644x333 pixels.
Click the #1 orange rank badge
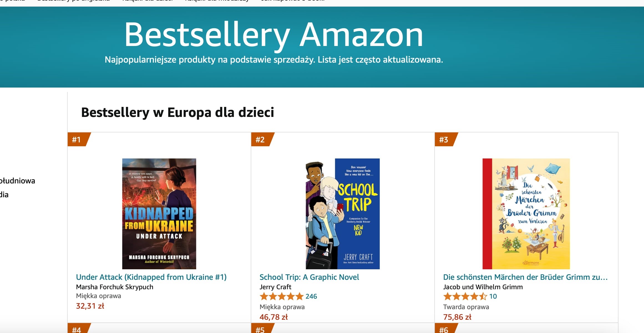click(77, 140)
